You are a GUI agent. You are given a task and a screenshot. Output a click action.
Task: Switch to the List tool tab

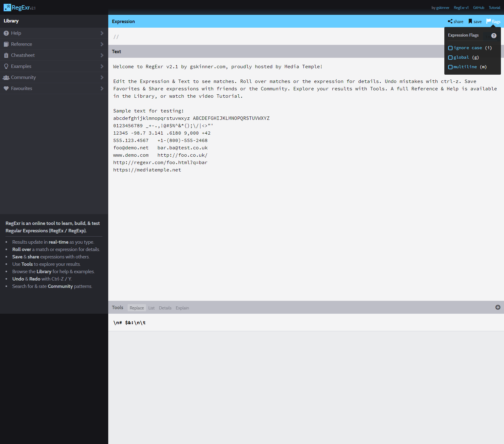(151, 308)
